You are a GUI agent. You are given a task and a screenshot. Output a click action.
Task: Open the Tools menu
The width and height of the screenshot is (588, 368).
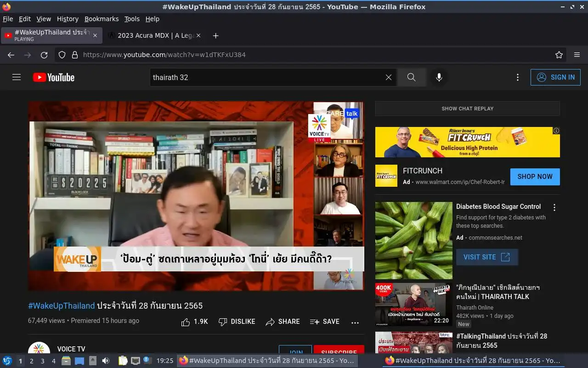point(132,19)
